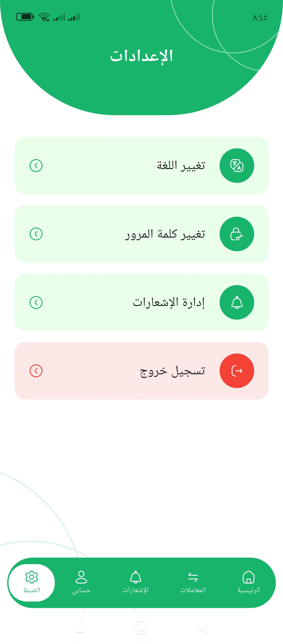Expand the تغيير اللغة row chevron
Viewport: 283px width, 644px height.
pos(36,165)
